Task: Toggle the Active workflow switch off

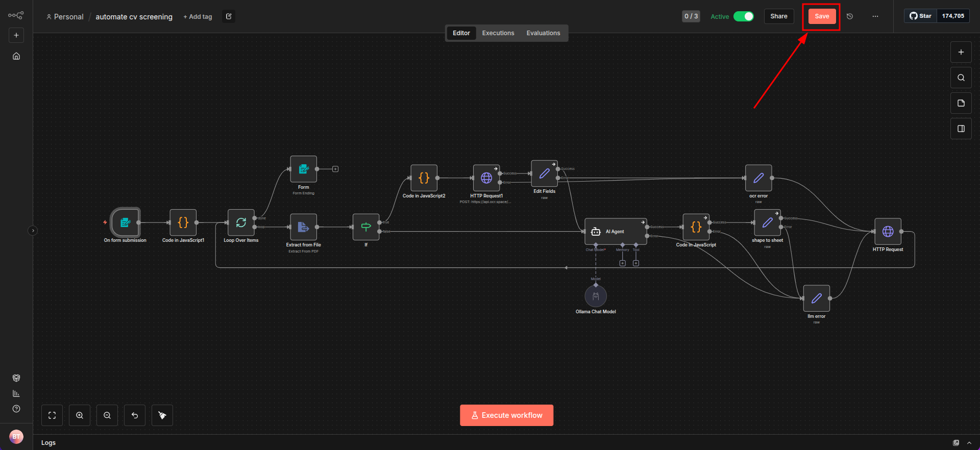Action: 744,16
